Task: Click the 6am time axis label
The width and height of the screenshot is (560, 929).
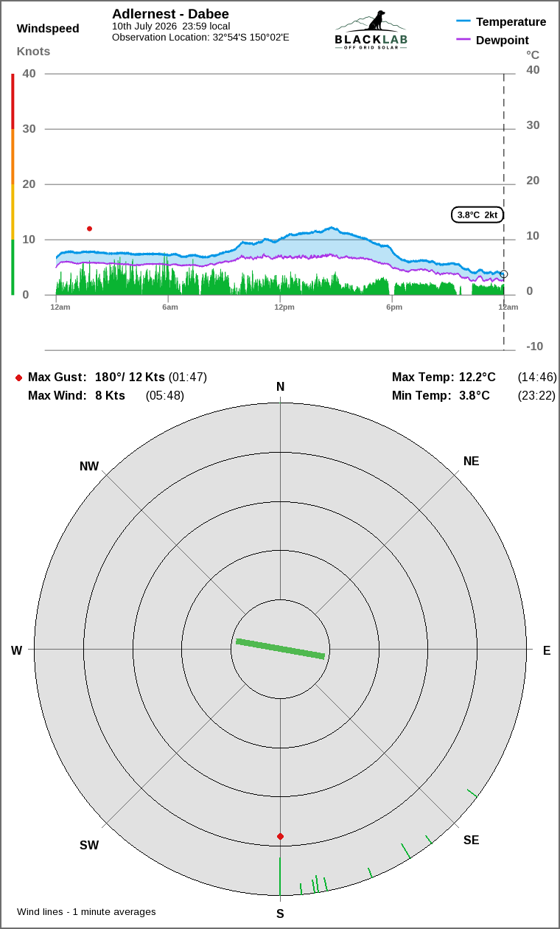Action: (170, 307)
